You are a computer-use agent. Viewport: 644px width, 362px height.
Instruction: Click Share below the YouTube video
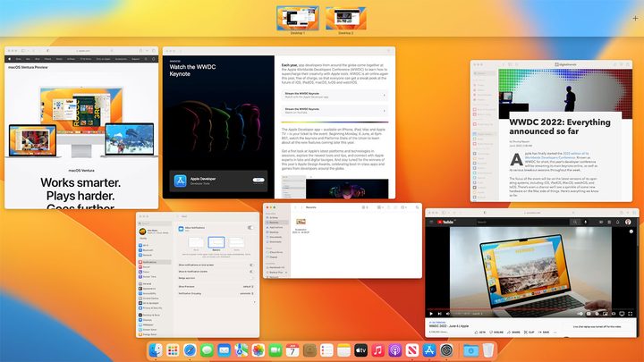point(513,332)
